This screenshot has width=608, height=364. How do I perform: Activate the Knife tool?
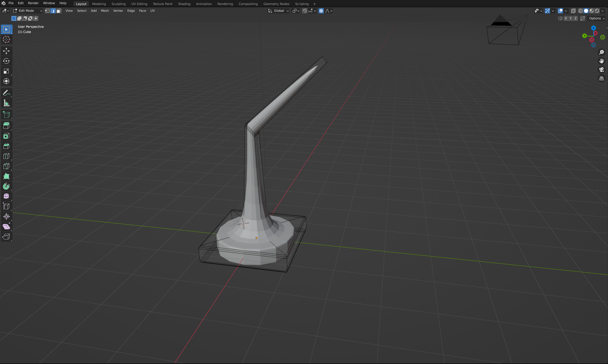pos(6,166)
